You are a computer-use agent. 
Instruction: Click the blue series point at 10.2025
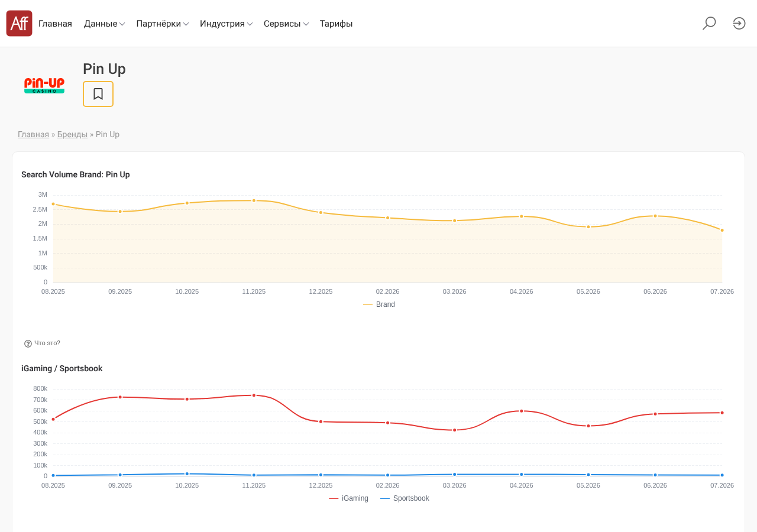pyautogui.click(x=187, y=473)
